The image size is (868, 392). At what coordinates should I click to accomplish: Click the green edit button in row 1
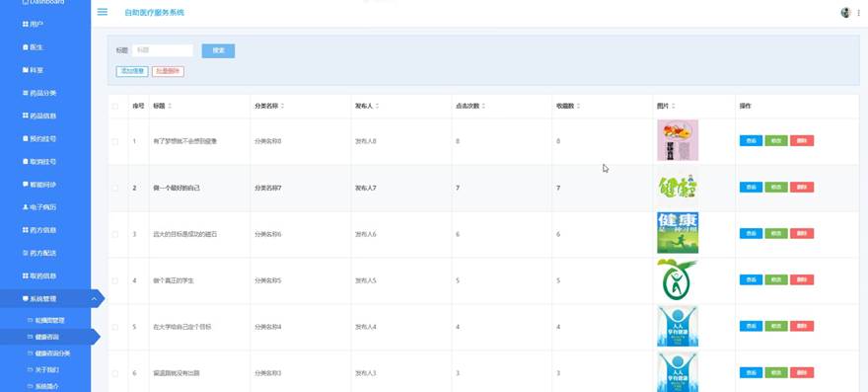(x=776, y=141)
